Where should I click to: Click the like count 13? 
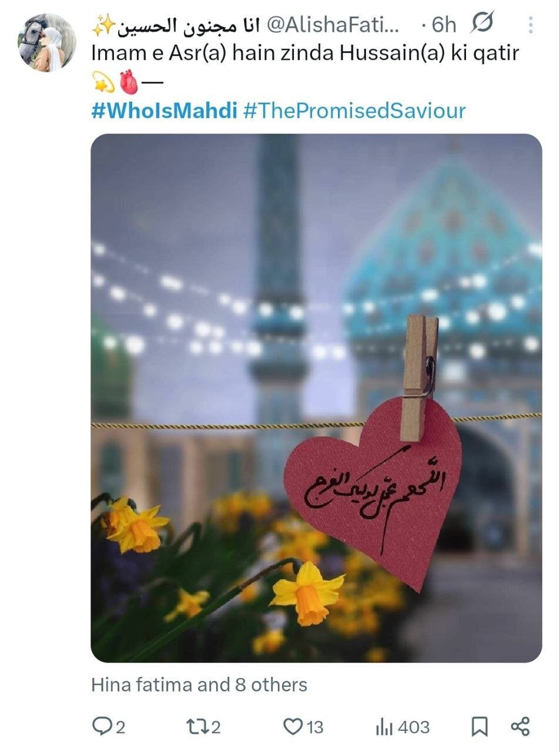coord(315,727)
